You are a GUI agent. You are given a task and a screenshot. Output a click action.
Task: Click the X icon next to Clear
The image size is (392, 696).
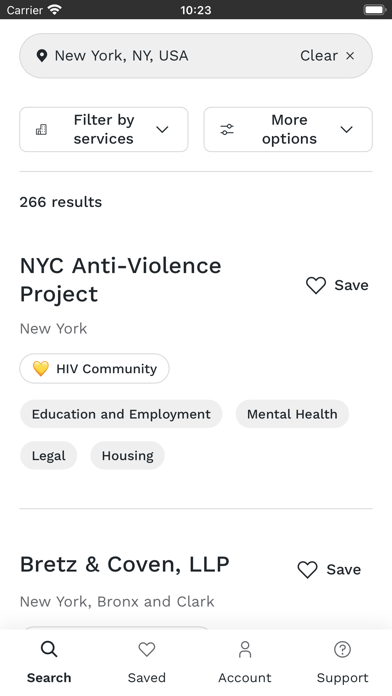(x=350, y=56)
